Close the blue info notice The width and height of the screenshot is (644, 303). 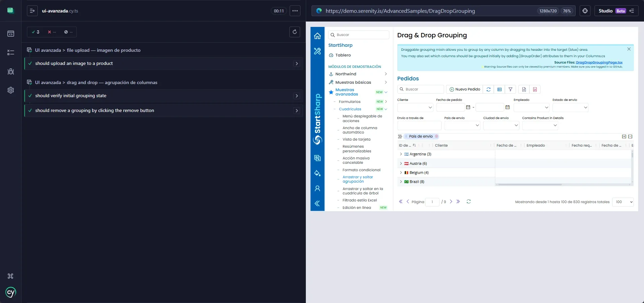coord(629,49)
